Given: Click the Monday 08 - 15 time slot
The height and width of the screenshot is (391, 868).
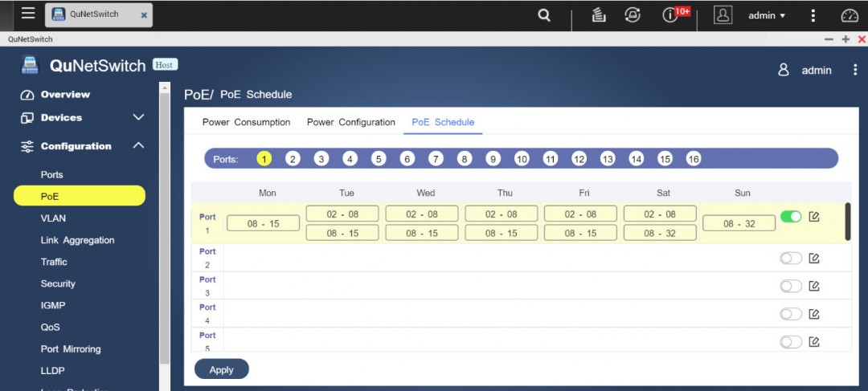Looking at the screenshot, I should pyautogui.click(x=264, y=223).
